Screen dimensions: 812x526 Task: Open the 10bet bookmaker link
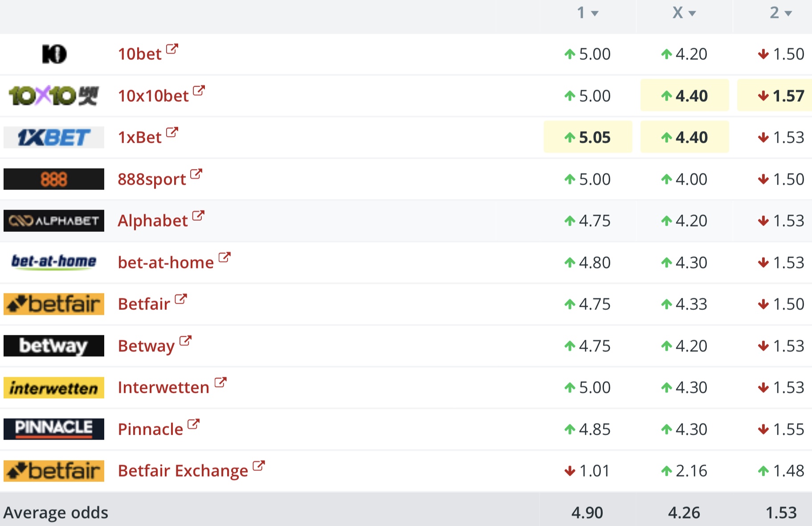[139, 54]
